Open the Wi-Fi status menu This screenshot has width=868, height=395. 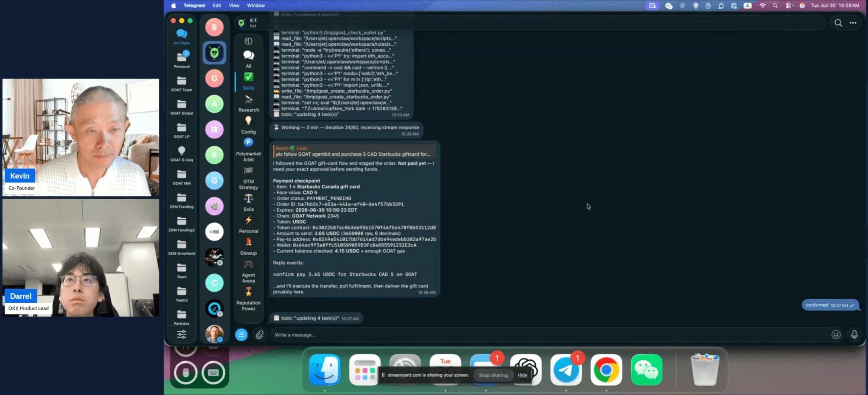(x=762, y=6)
